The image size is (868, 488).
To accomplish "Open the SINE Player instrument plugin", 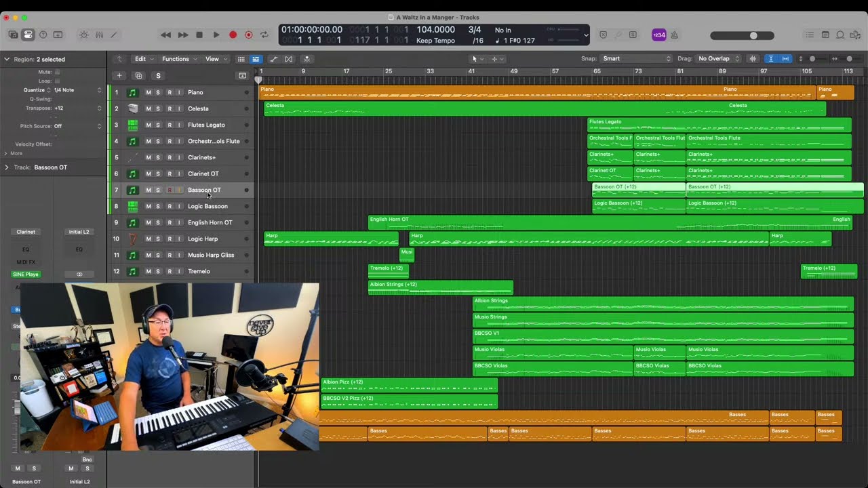I will point(26,274).
